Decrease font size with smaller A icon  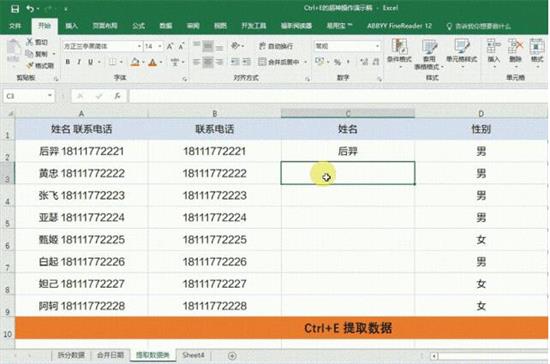(181, 46)
